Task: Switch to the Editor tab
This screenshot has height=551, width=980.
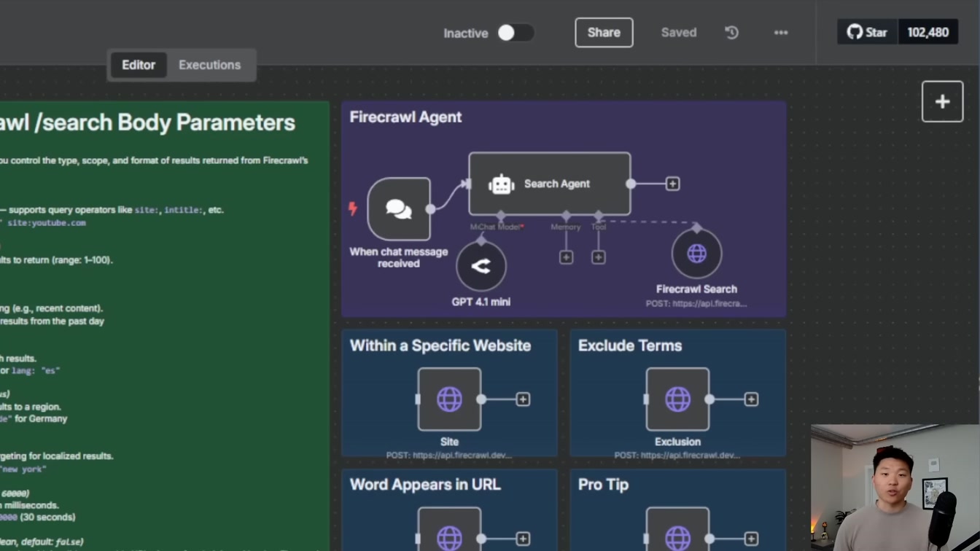Action: pyautogui.click(x=139, y=65)
